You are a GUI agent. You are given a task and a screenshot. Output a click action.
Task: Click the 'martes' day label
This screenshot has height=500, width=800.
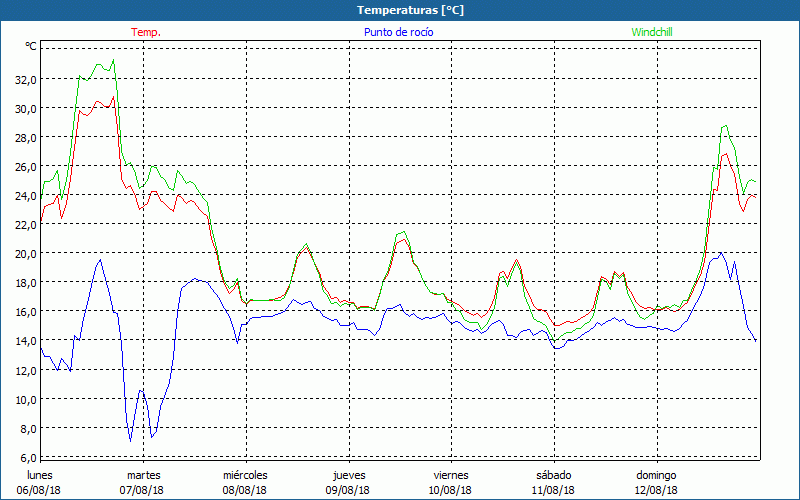point(144,475)
